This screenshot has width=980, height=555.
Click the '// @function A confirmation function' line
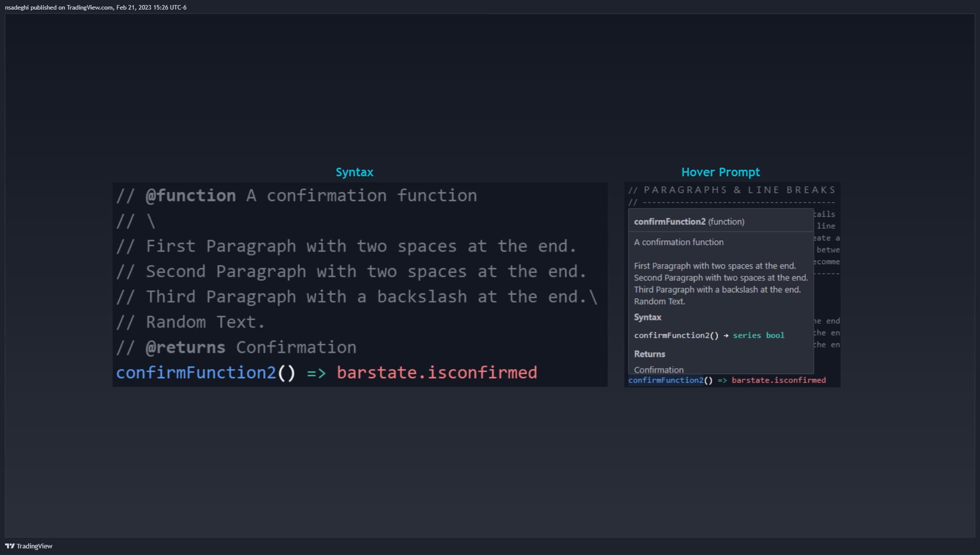[x=297, y=195]
